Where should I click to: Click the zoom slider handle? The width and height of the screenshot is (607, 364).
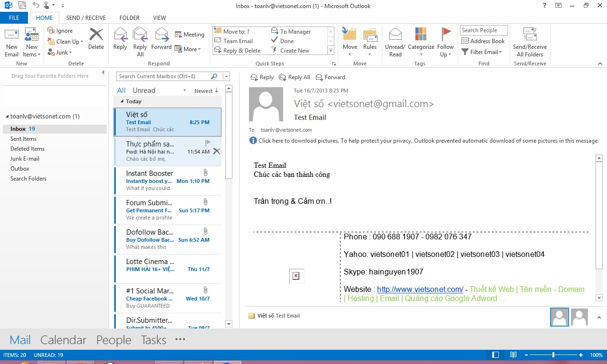553,355
